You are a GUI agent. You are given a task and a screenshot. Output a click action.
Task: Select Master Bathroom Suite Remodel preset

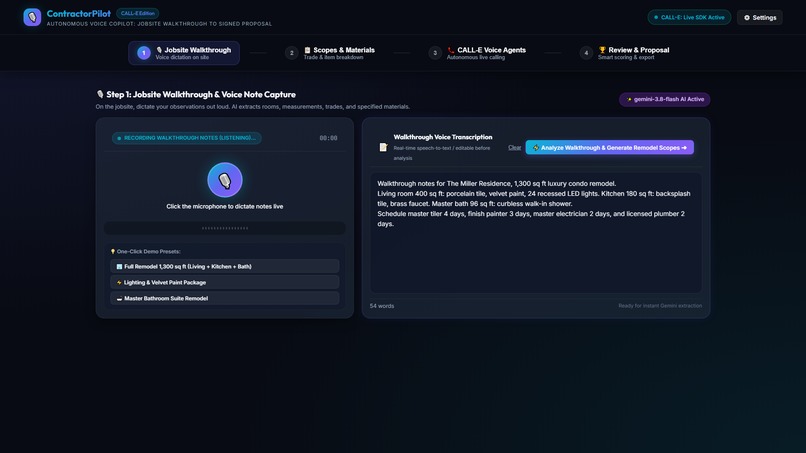coord(225,298)
